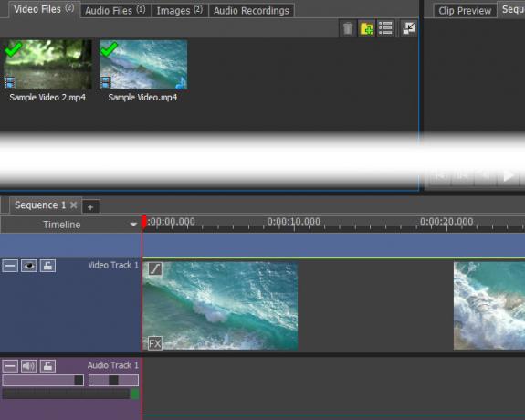
Task: Click the trash bin delete icon
Action: click(348, 28)
